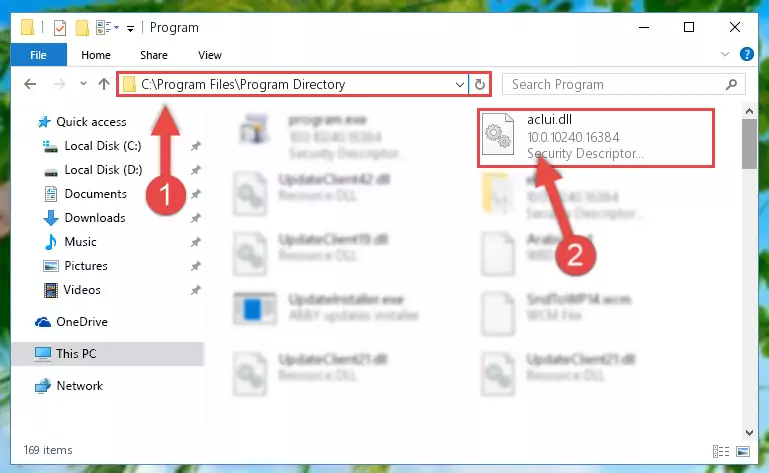769x473 pixels.
Task: Switch to large thumbnails view icon
Action: point(743,451)
